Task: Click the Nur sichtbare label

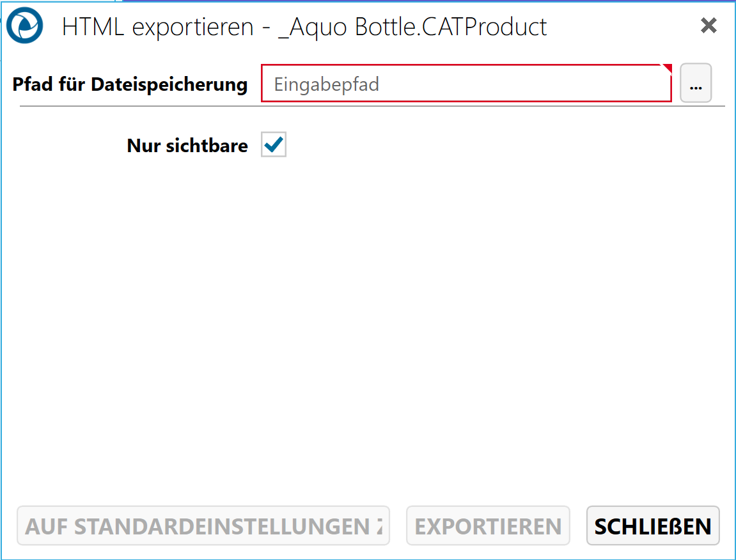Action: [x=187, y=146]
